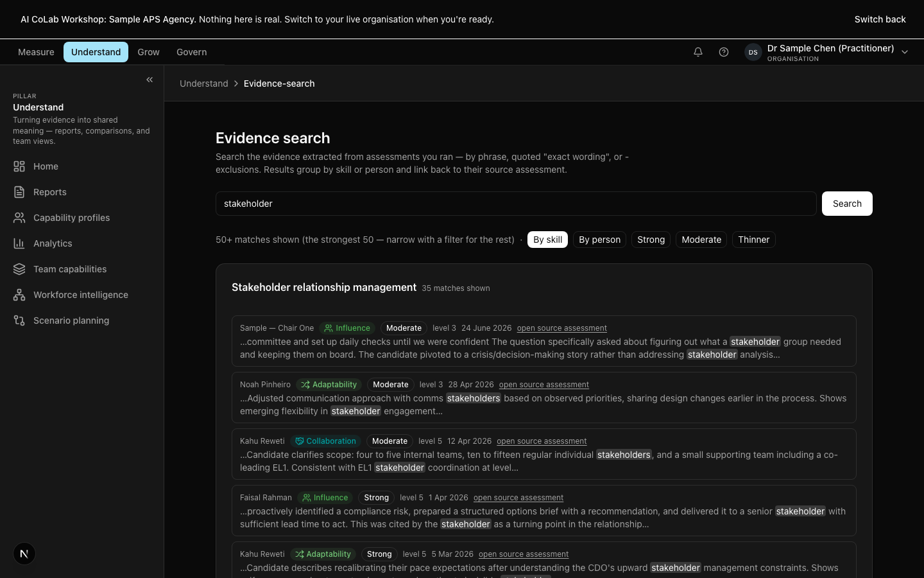Viewport: 924px width, 578px height.
Task: Click the name Noah Pinheiro
Action: pos(265,385)
